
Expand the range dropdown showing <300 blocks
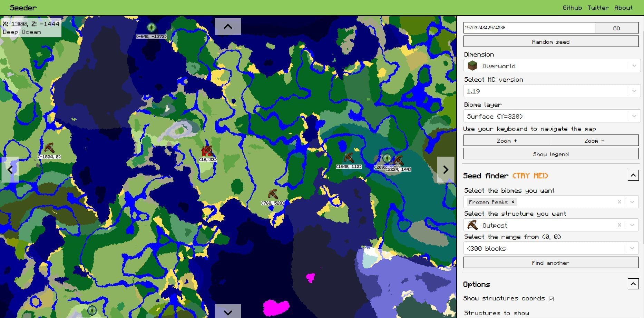[633, 248]
